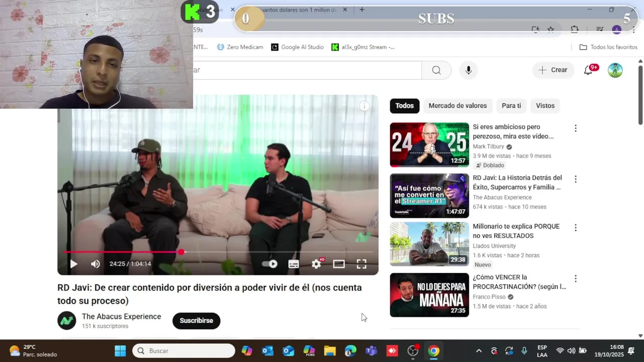Click the page vertical scrollbar
Image resolution: width=644 pixels, height=362 pixels.
click(640, 94)
